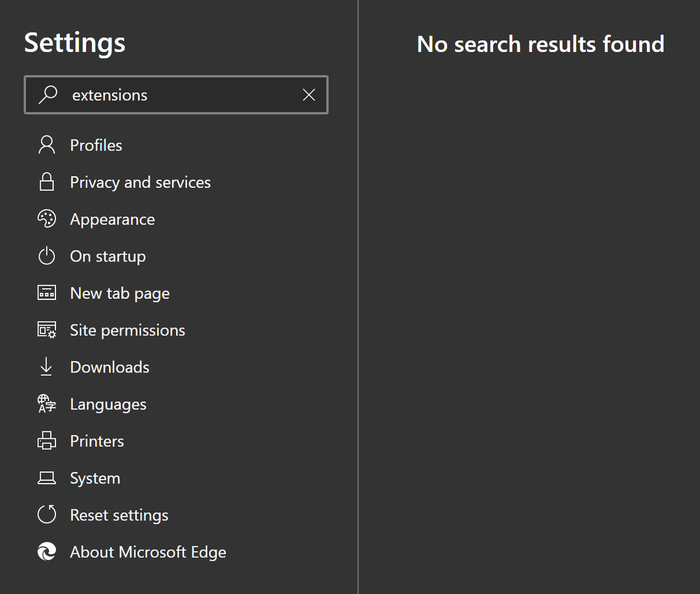Click the Printers icon
The width and height of the screenshot is (700, 594).
click(x=47, y=441)
